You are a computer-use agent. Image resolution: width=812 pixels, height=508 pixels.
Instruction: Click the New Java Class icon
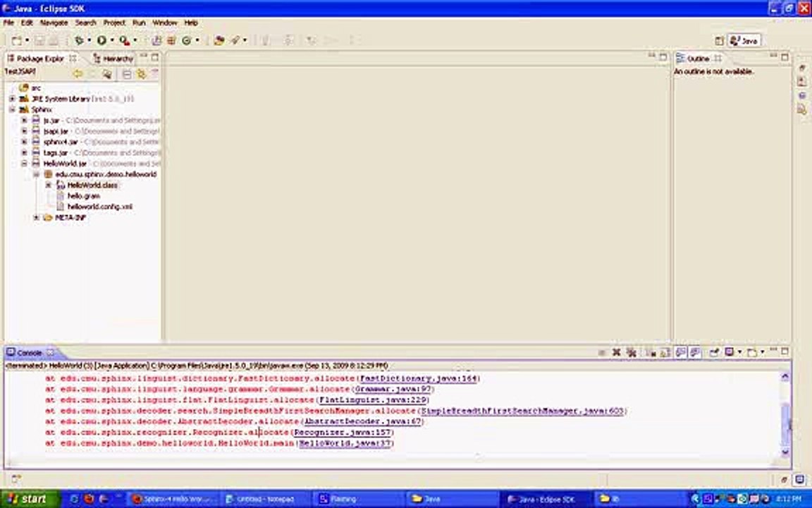coord(186,40)
